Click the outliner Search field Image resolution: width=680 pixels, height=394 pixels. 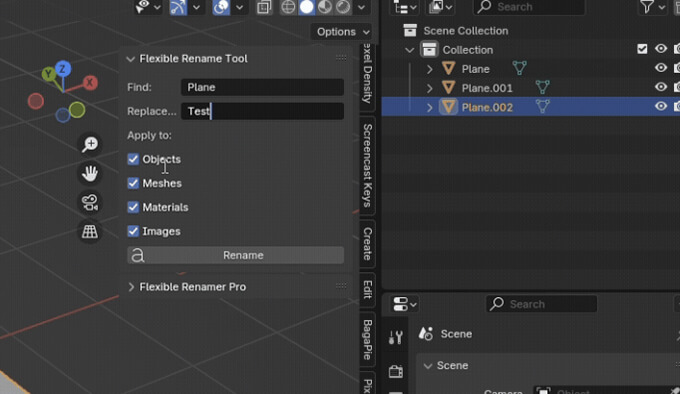pyautogui.click(x=529, y=7)
